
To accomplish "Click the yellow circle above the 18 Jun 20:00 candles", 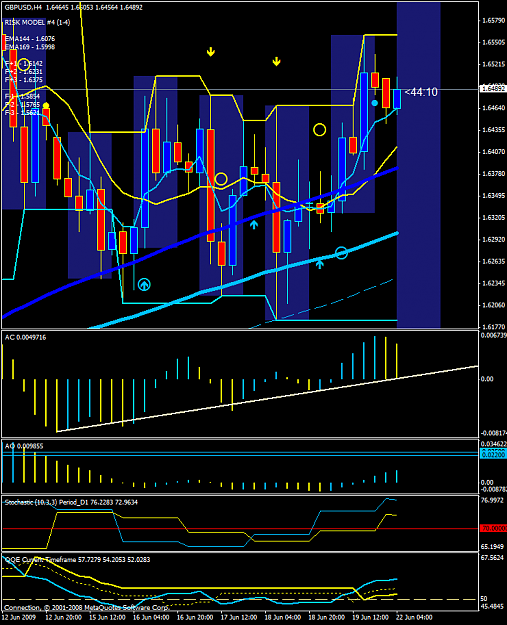I will click(x=319, y=130).
